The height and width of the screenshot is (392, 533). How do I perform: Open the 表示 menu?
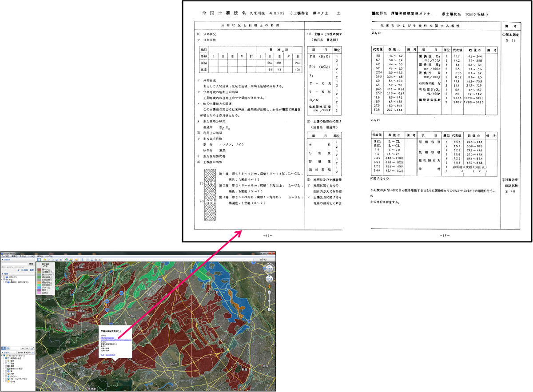(22, 256)
